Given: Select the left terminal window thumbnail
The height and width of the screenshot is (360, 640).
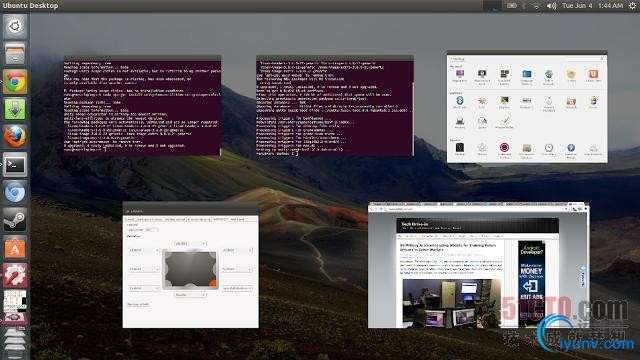Looking at the screenshot, I should tap(142, 105).
